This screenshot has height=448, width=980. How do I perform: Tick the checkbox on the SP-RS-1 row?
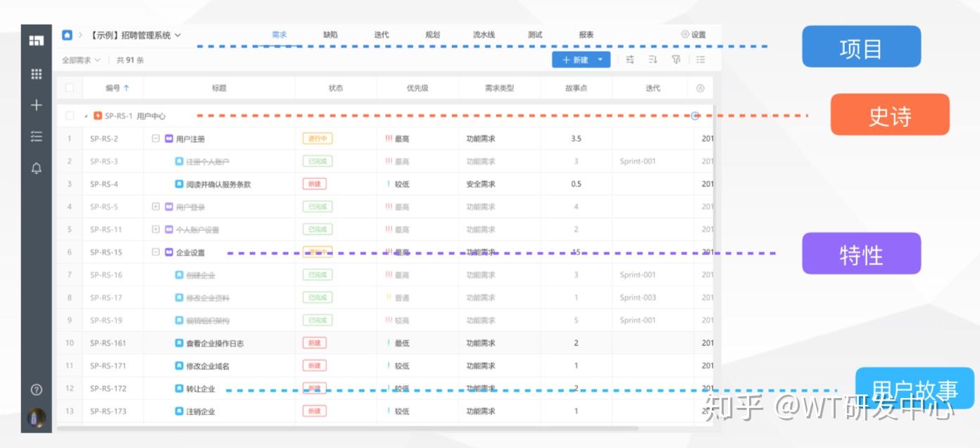[x=69, y=116]
